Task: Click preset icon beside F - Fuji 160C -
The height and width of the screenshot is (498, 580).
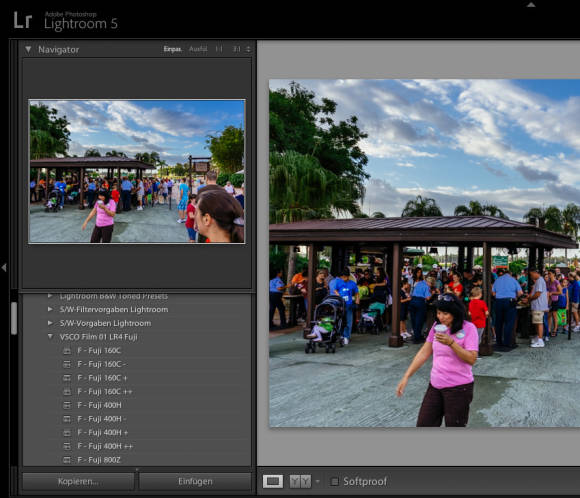Action: point(67,364)
